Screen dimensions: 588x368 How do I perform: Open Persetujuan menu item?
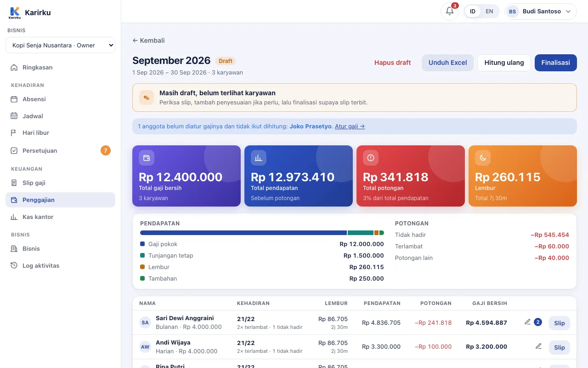(x=60, y=151)
